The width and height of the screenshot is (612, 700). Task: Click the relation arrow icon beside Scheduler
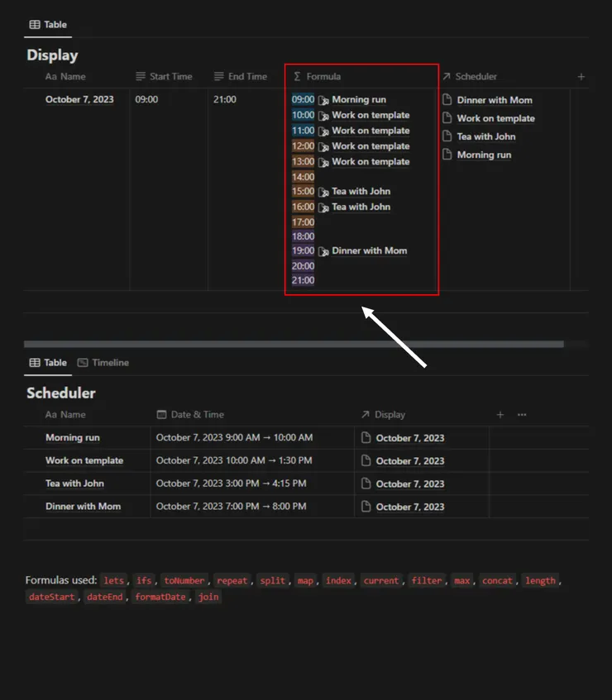447,77
